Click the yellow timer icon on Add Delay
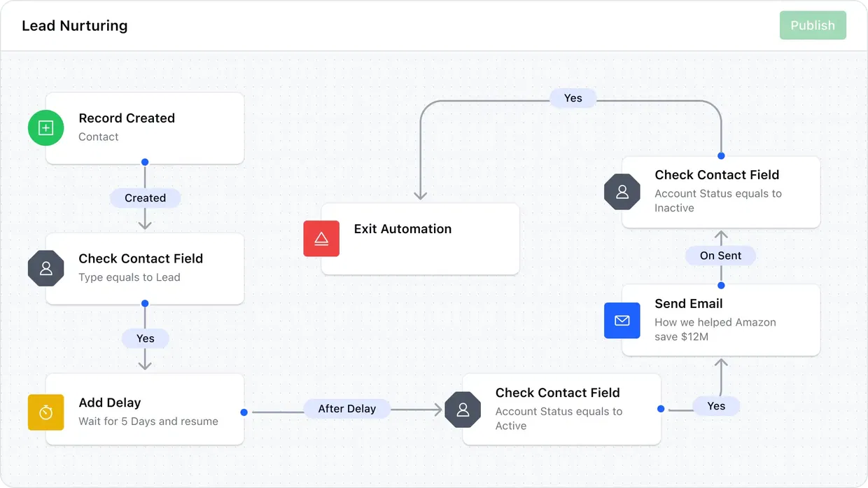 point(45,412)
